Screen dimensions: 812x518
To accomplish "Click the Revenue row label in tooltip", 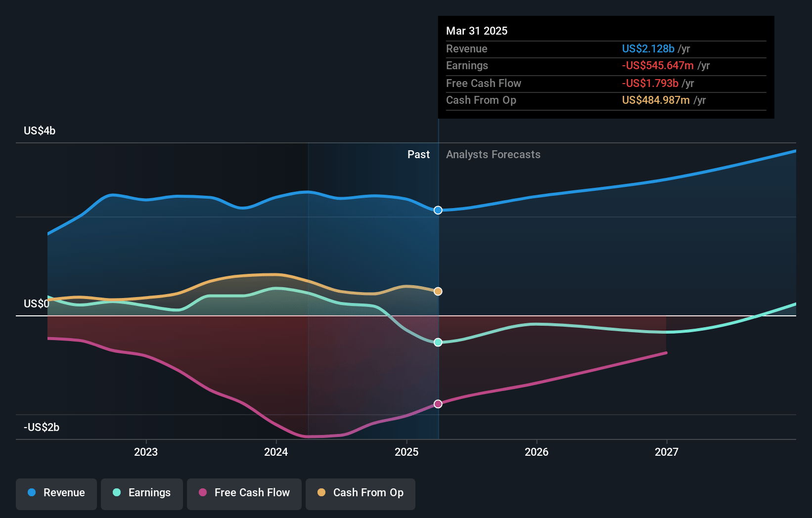I will click(x=466, y=48).
